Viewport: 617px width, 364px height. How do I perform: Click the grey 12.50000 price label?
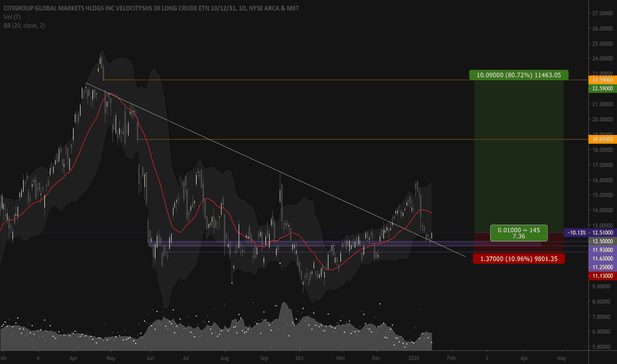(x=602, y=241)
